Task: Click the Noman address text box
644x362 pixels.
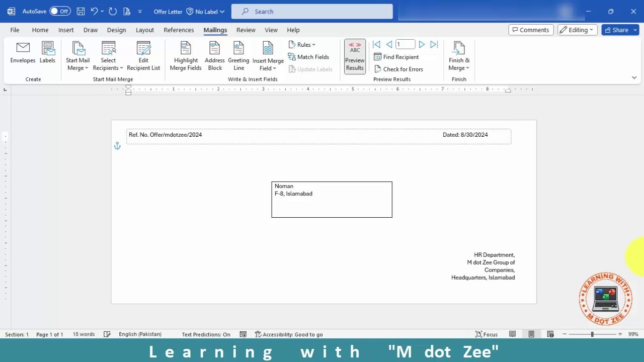Action: [x=332, y=200]
